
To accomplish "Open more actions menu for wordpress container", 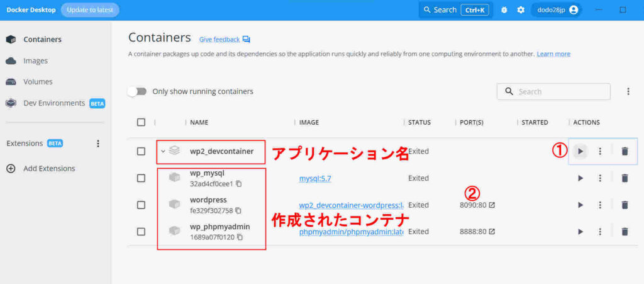I will point(600,205).
